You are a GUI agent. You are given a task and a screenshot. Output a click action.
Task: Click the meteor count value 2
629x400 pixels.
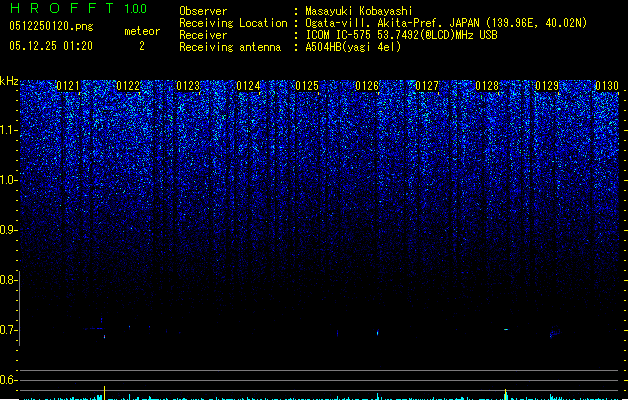142,46
